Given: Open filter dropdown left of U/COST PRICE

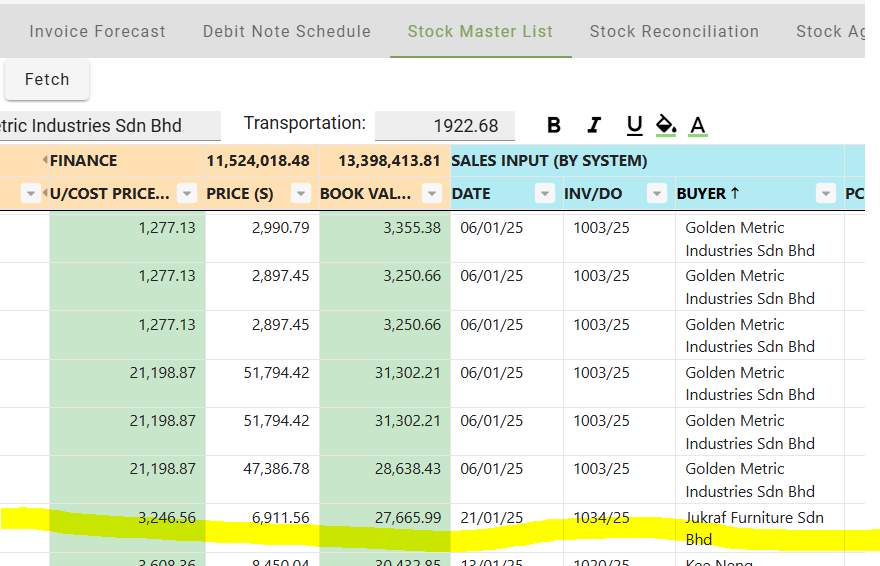Looking at the screenshot, I should pos(31,194).
